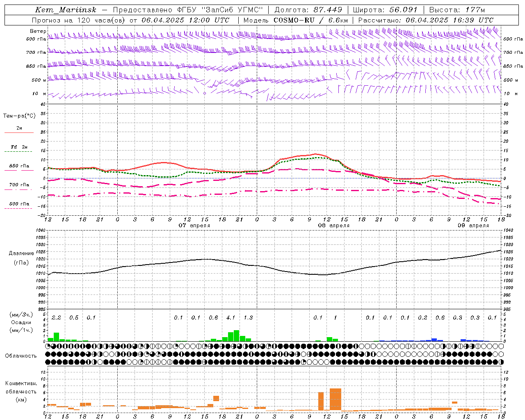The image size is (525, 420).
Task: Click the 500 гПа temperature legend line sample
Action: click(18, 209)
